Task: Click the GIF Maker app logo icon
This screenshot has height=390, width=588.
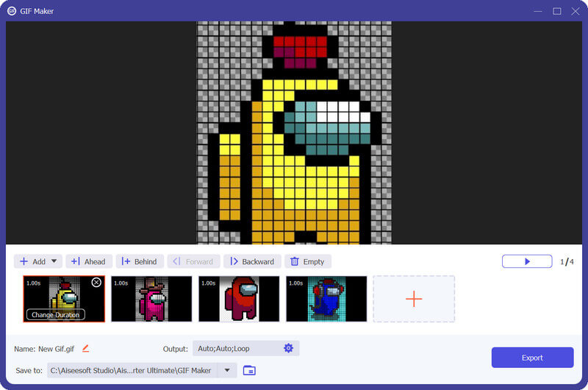Action: pyautogui.click(x=12, y=11)
